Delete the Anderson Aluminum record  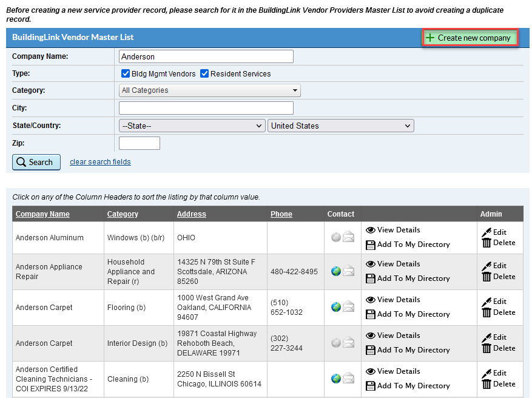(499, 243)
